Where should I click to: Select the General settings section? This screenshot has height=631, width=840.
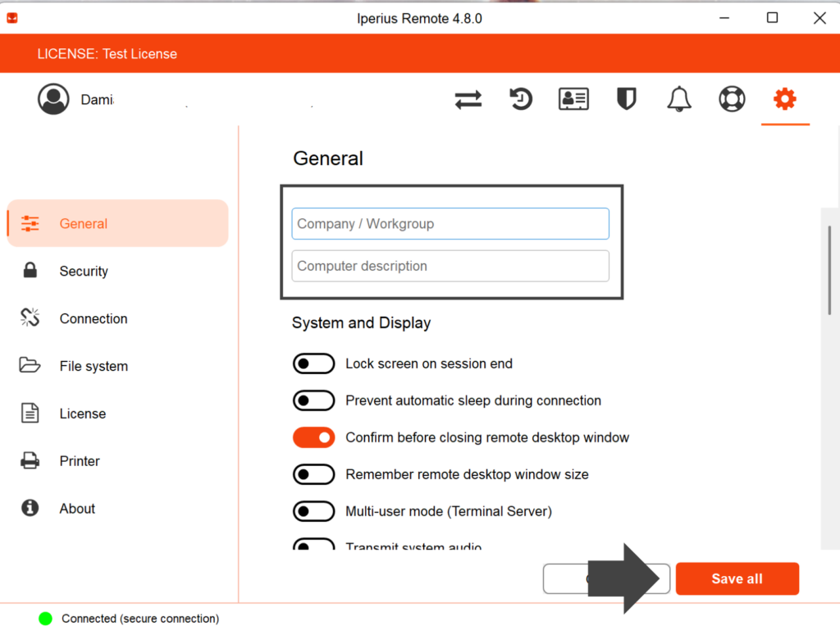(x=118, y=223)
